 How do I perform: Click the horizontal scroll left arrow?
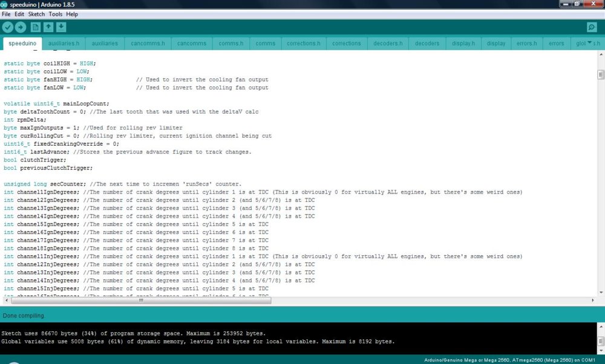5,300
